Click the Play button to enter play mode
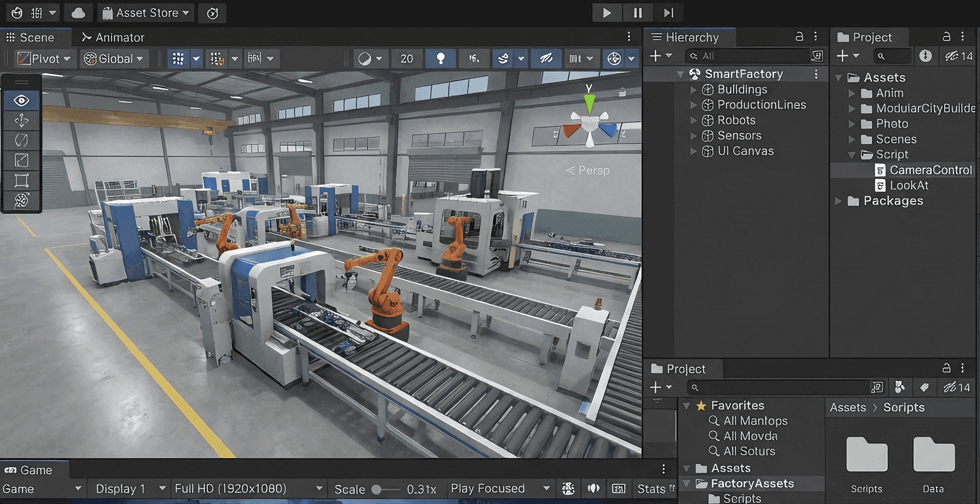The height and width of the screenshot is (504, 980). 607,13
